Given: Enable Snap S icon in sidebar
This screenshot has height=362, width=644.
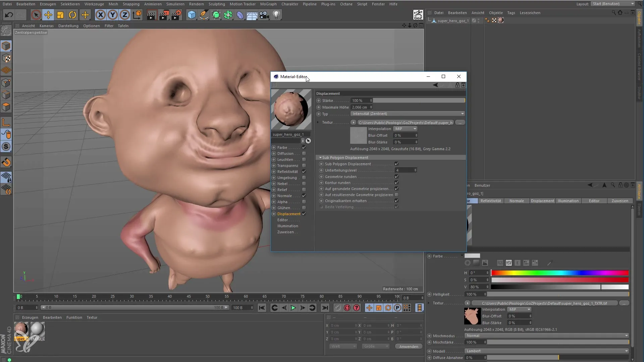Looking at the screenshot, I should (x=6, y=146).
